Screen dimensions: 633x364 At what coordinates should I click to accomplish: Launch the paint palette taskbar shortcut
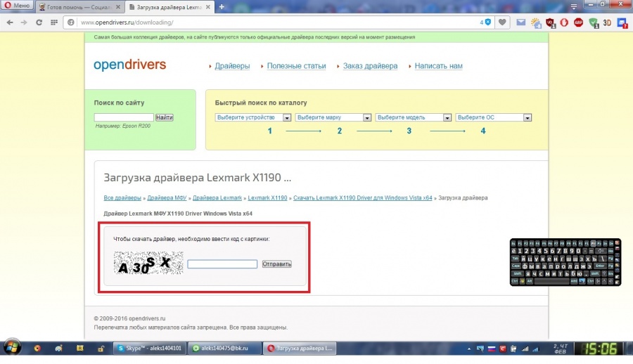click(x=58, y=348)
